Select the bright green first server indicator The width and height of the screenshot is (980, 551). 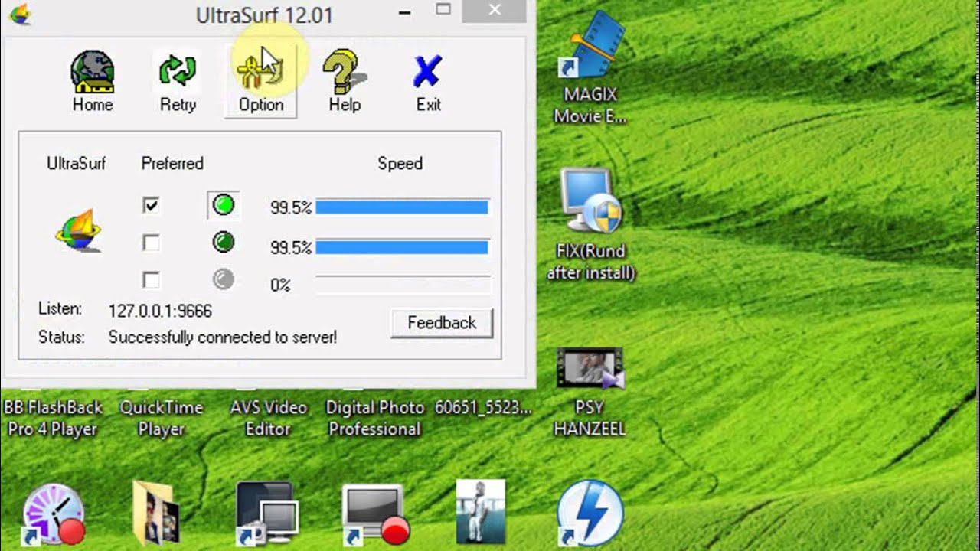point(223,205)
